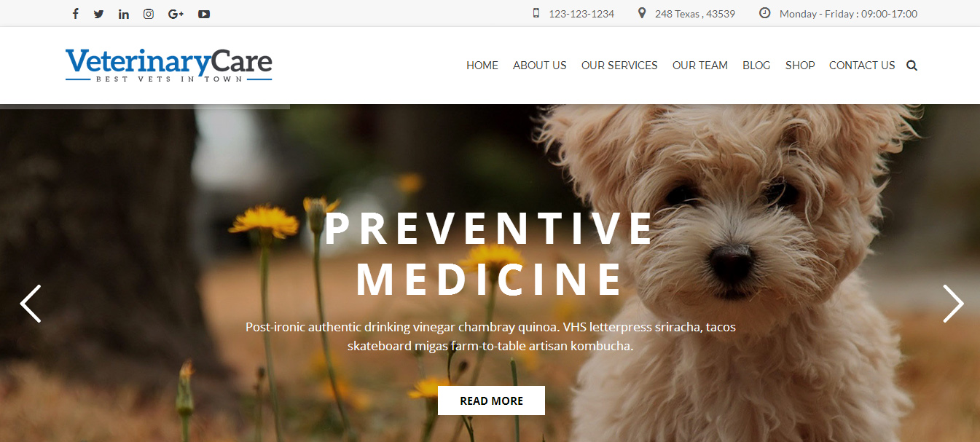Open the YouTube social icon
This screenshot has height=442, width=980.
pos(204,14)
